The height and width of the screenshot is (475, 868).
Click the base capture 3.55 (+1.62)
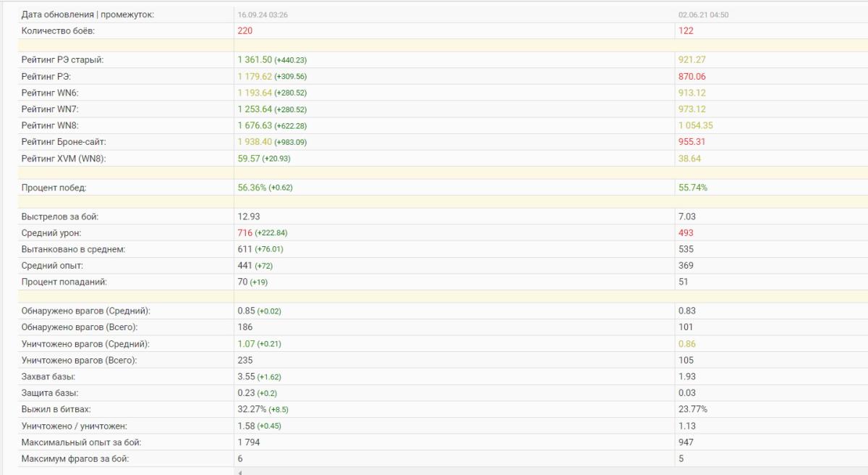tap(259, 377)
